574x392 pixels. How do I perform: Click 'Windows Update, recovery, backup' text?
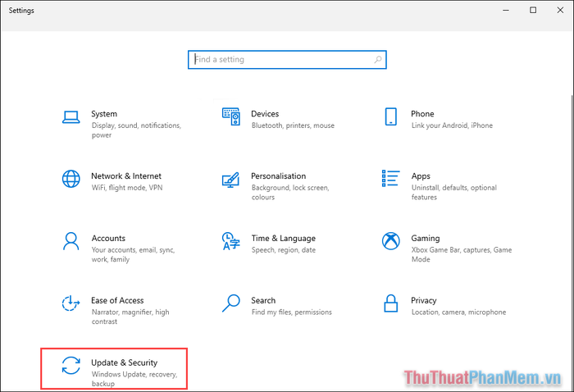click(134, 379)
